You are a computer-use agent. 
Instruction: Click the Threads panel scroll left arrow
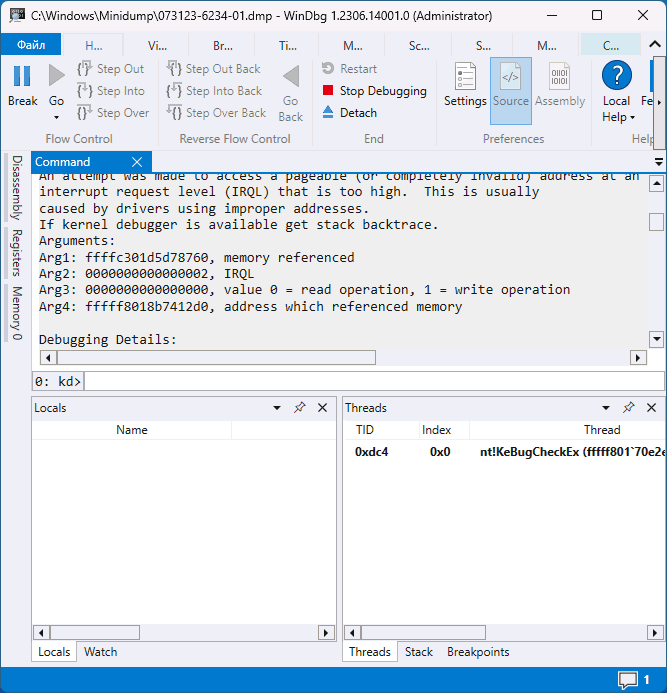coord(352,633)
